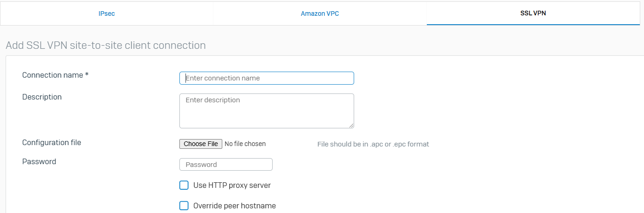644x213 pixels.
Task: Click the Choose File button
Action: (201, 144)
